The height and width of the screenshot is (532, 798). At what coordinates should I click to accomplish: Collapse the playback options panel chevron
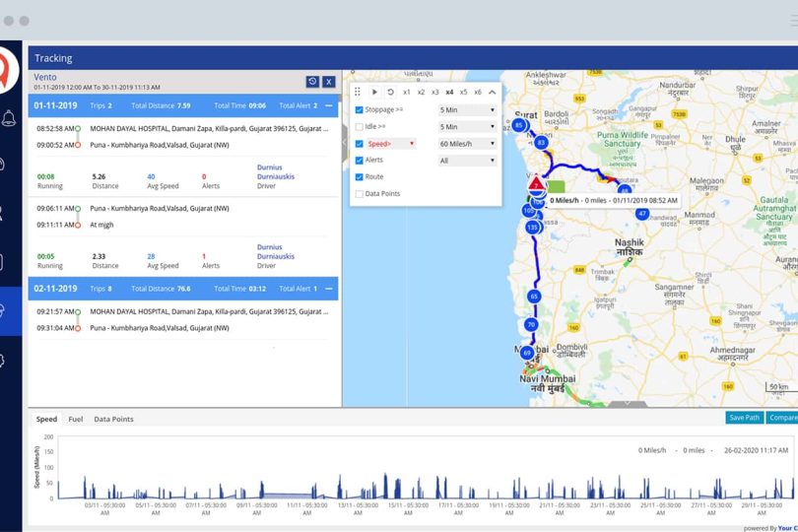click(493, 92)
